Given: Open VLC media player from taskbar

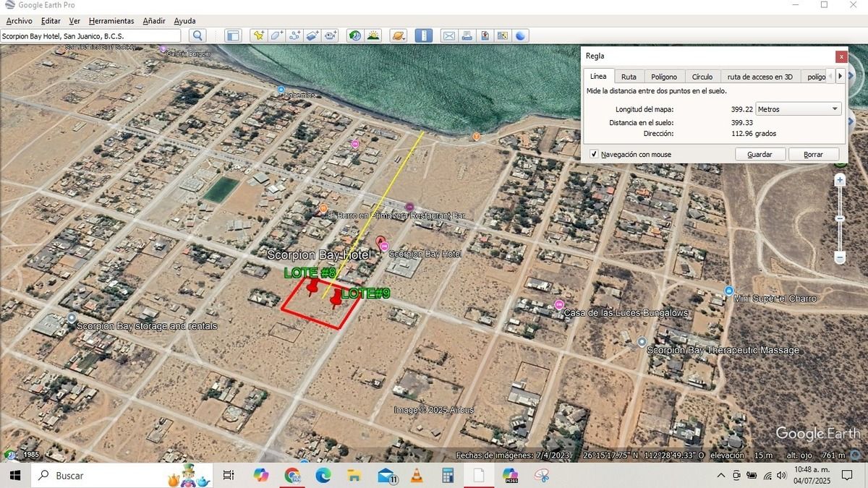Looking at the screenshot, I should coord(417,475).
